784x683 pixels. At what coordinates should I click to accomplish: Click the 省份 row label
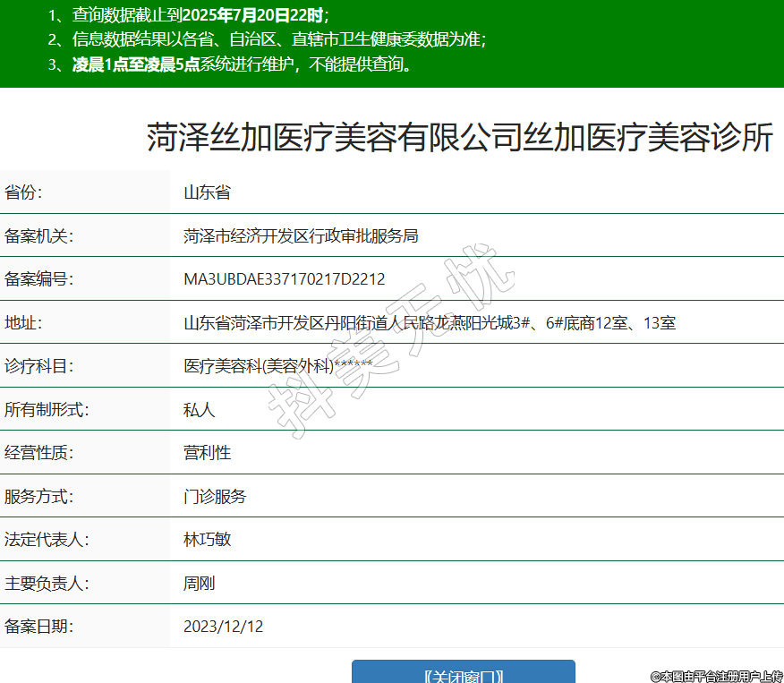tap(24, 192)
